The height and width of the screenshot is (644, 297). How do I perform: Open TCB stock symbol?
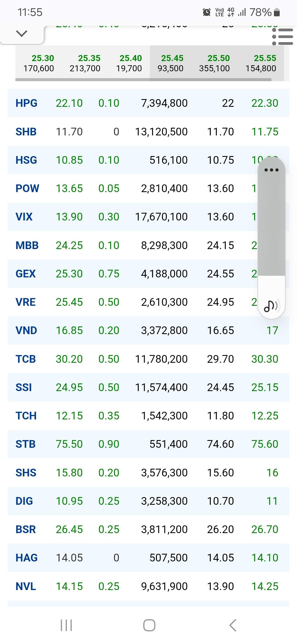(26, 359)
